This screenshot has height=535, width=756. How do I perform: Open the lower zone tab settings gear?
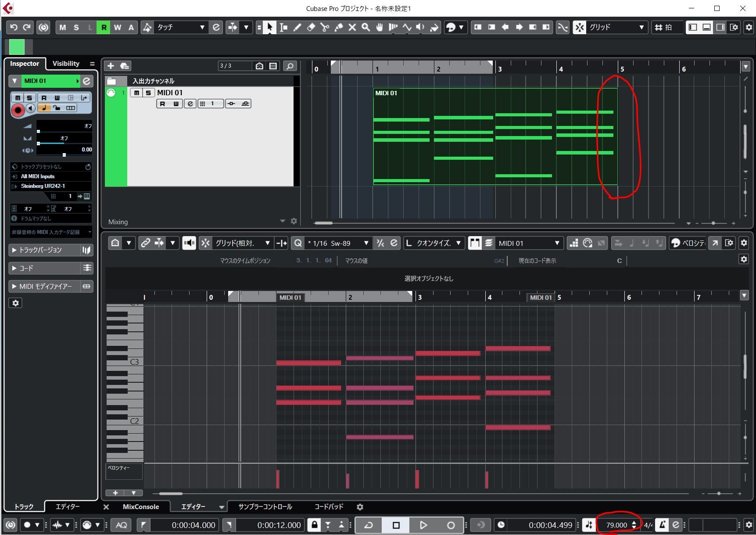(x=360, y=507)
